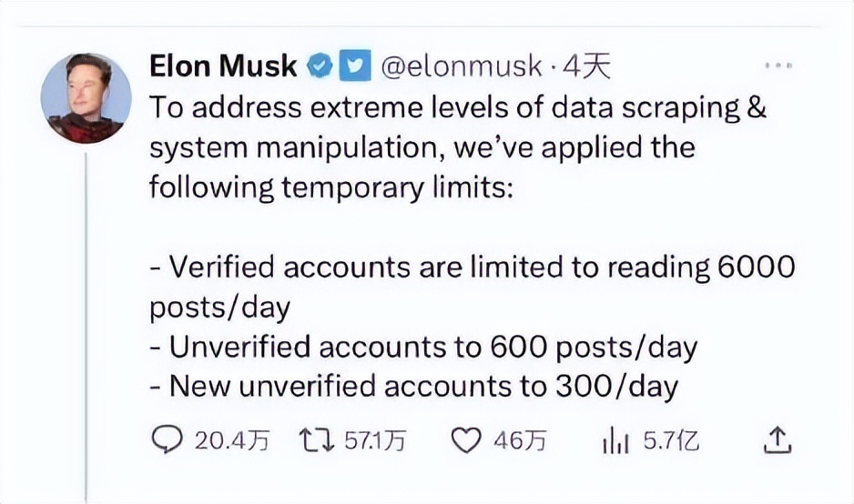
Task: Click the "Verified accounts are limited" line
Action: click(472, 267)
